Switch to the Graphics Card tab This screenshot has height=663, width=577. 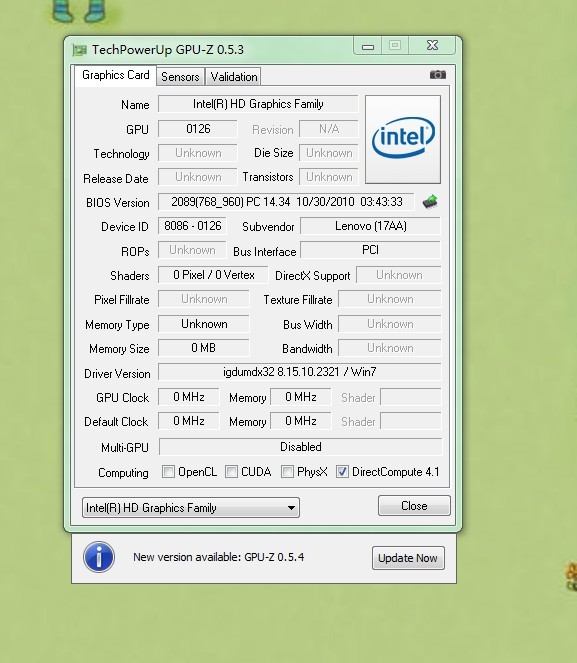pyautogui.click(x=115, y=75)
